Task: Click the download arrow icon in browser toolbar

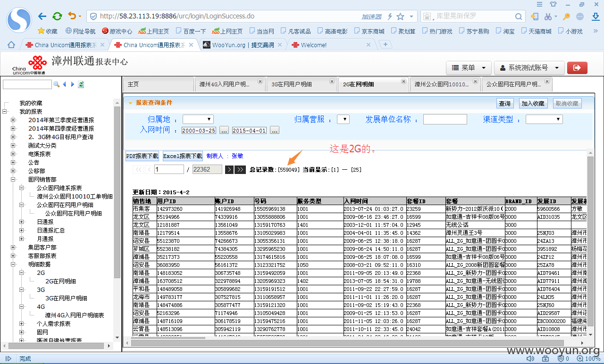Action: [x=596, y=17]
